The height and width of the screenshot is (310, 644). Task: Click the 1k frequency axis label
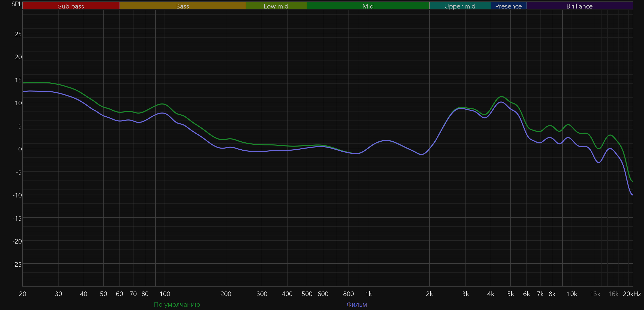(368, 294)
